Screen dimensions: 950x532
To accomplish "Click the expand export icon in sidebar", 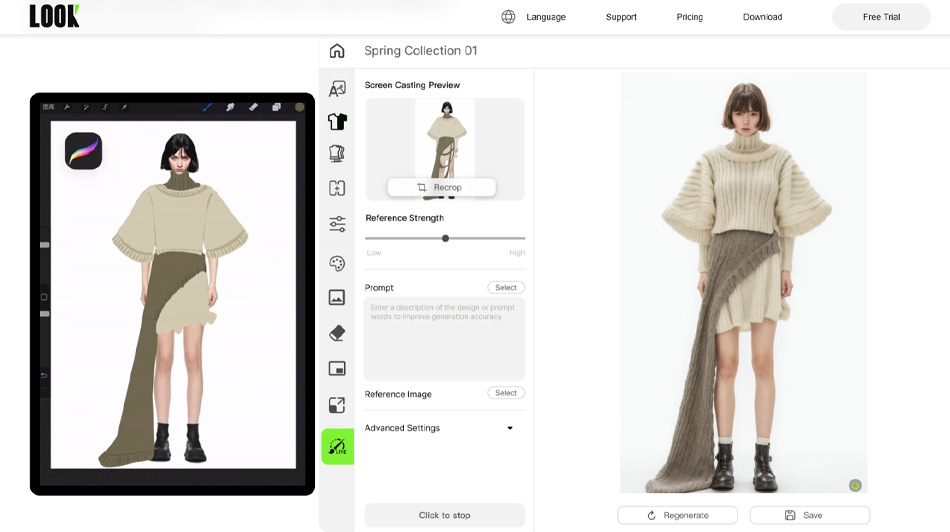I will 337,405.
